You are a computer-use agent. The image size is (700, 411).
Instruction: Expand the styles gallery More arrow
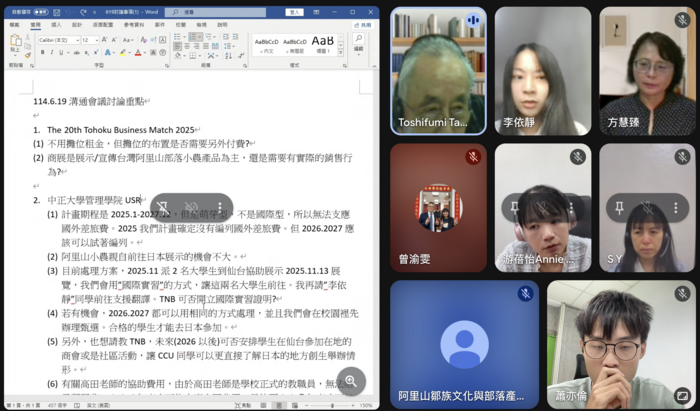pos(341,52)
